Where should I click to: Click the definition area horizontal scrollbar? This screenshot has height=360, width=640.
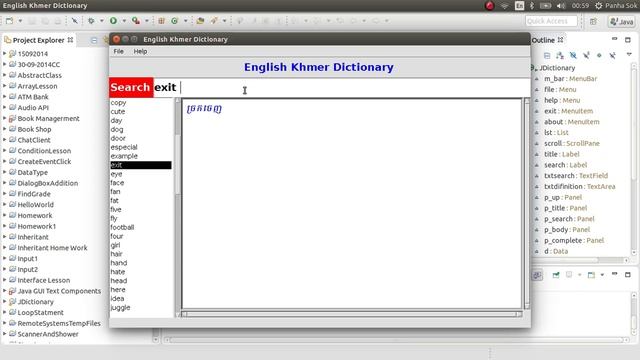pos(353,314)
